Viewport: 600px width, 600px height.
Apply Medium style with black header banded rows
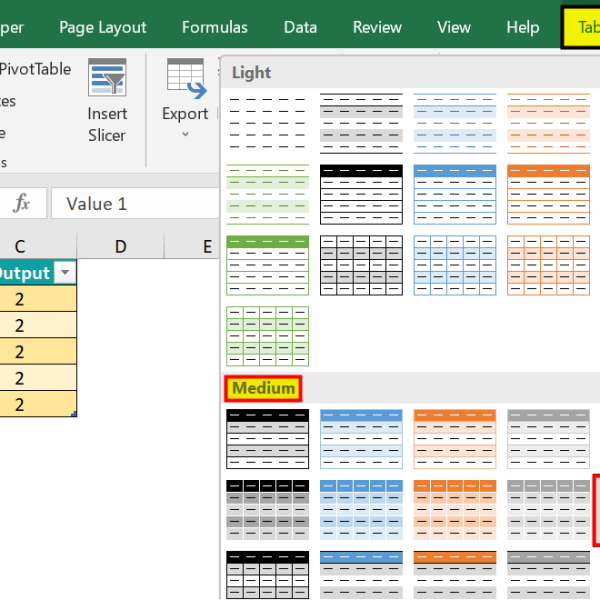click(x=267, y=439)
